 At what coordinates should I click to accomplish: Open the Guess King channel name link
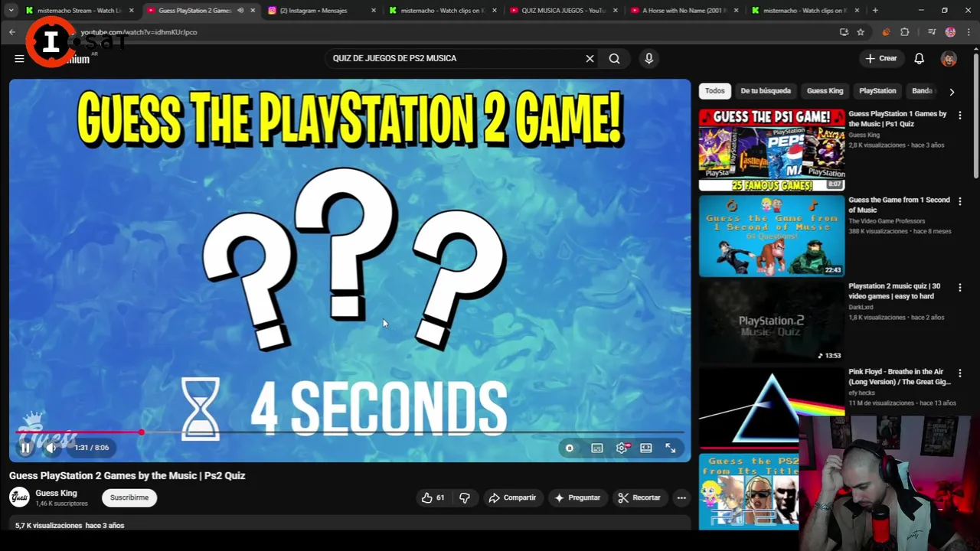point(56,493)
